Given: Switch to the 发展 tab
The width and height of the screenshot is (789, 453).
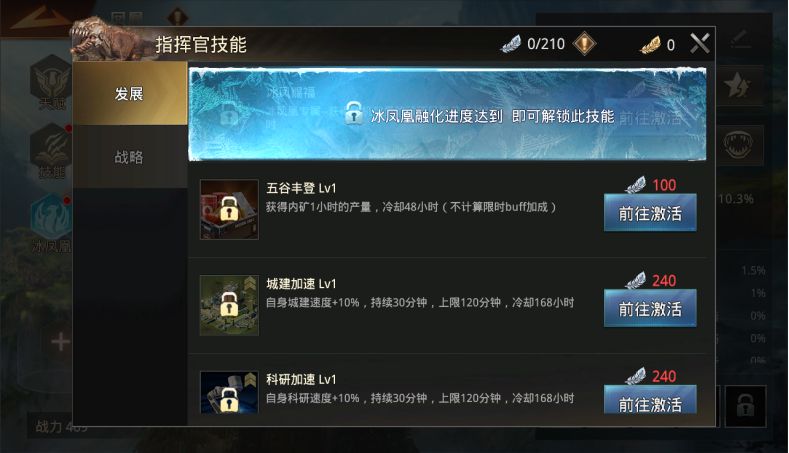Looking at the screenshot, I should point(130,94).
